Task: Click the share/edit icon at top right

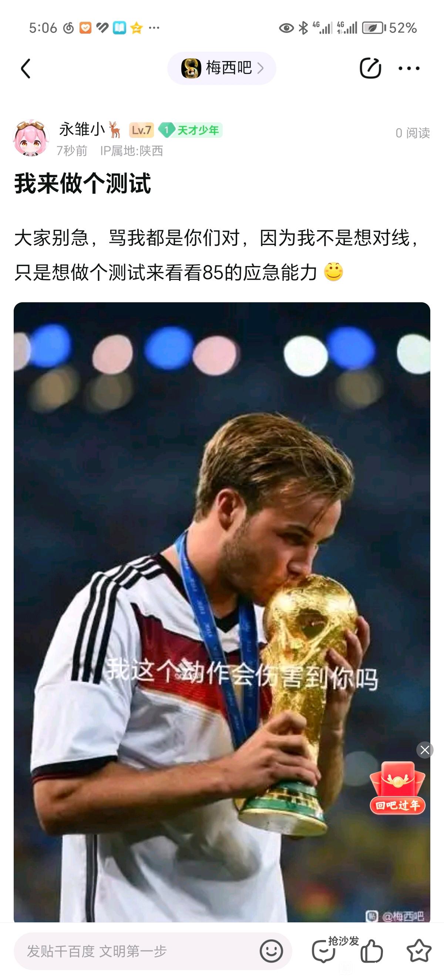Action: (x=370, y=68)
